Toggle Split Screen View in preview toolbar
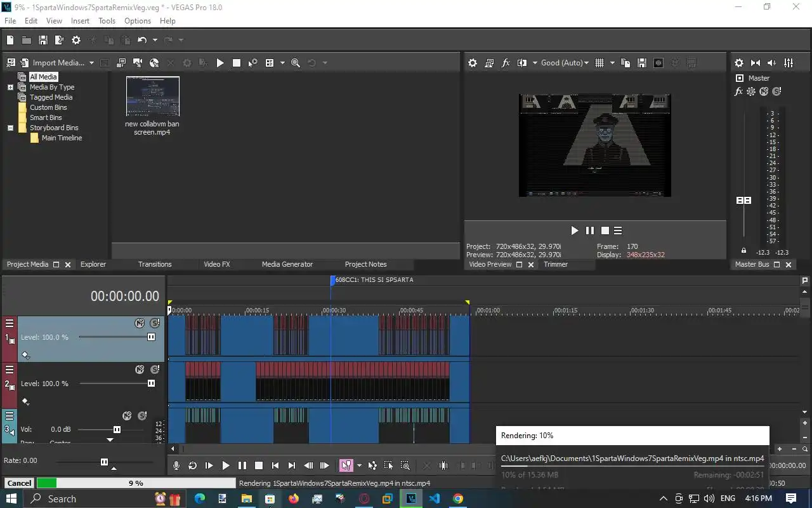 [522, 63]
